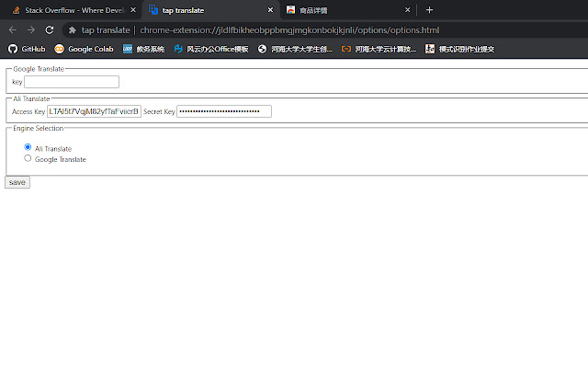
Task: Click the chrome-extension URL in address bar
Action: pyautogui.click(x=289, y=30)
